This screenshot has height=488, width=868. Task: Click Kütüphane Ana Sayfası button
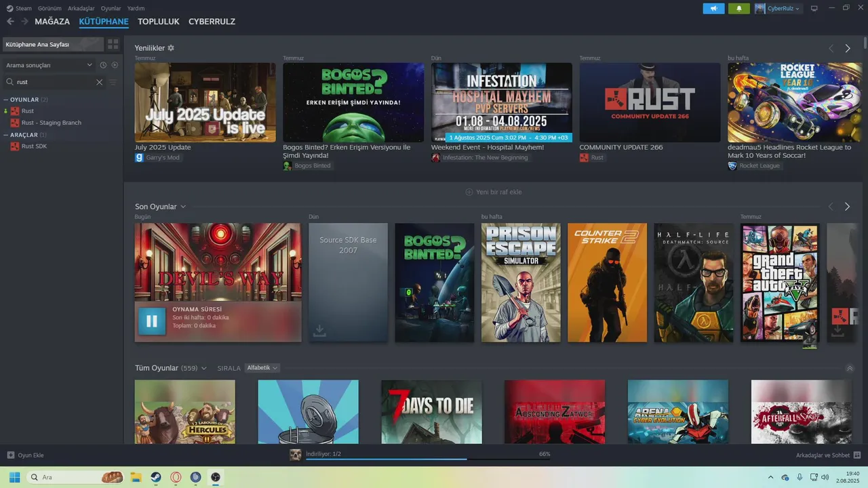point(53,44)
